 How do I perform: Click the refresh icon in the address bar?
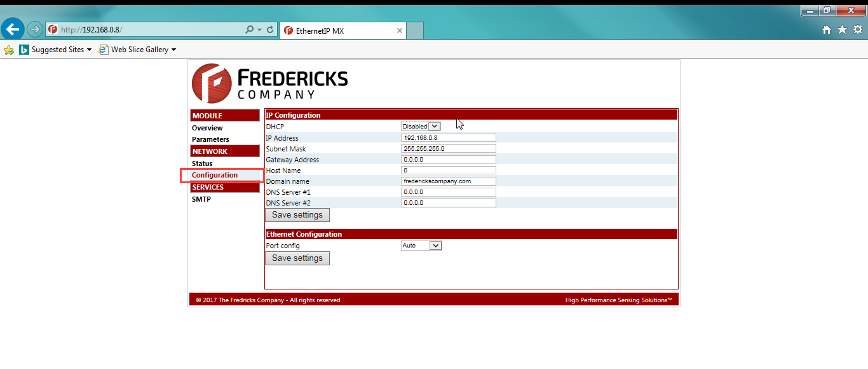(270, 30)
